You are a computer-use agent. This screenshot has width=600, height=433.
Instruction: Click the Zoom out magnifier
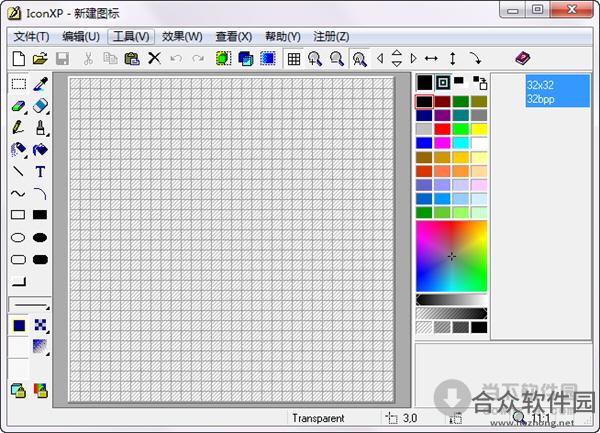point(337,59)
